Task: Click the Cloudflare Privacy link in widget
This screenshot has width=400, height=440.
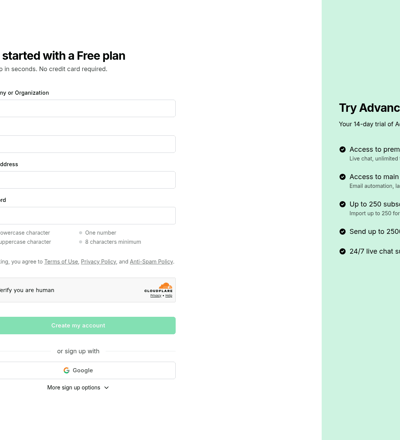Action: pos(155,296)
